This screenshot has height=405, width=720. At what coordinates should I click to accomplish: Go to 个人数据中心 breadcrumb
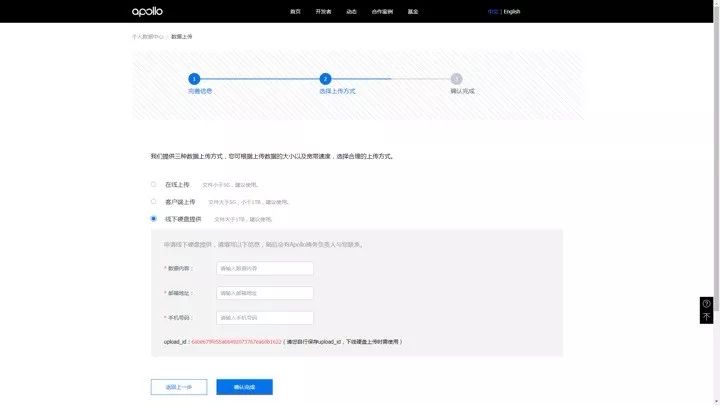tap(148, 37)
